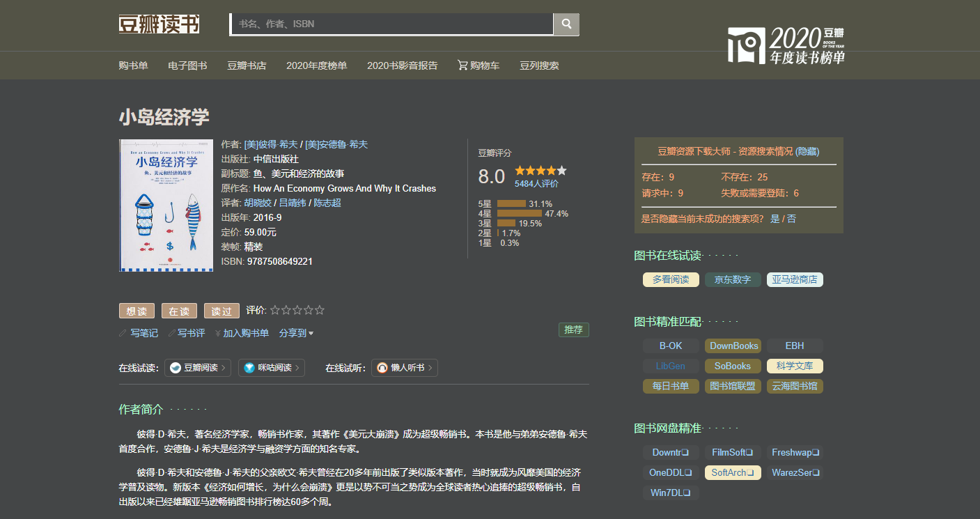Open the 小岛经济学 book cover image
The width and height of the screenshot is (980, 519).
(166, 206)
